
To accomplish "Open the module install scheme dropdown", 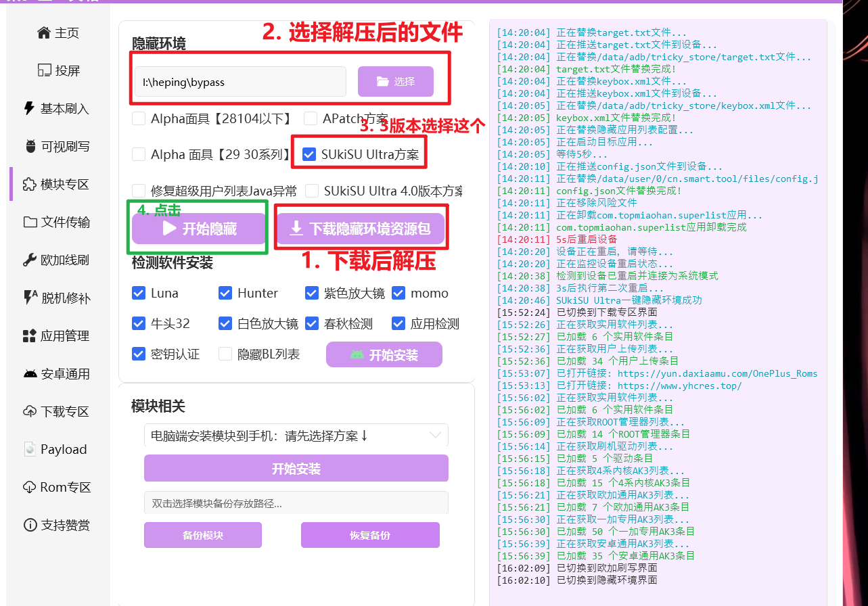I will coord(296,435).
